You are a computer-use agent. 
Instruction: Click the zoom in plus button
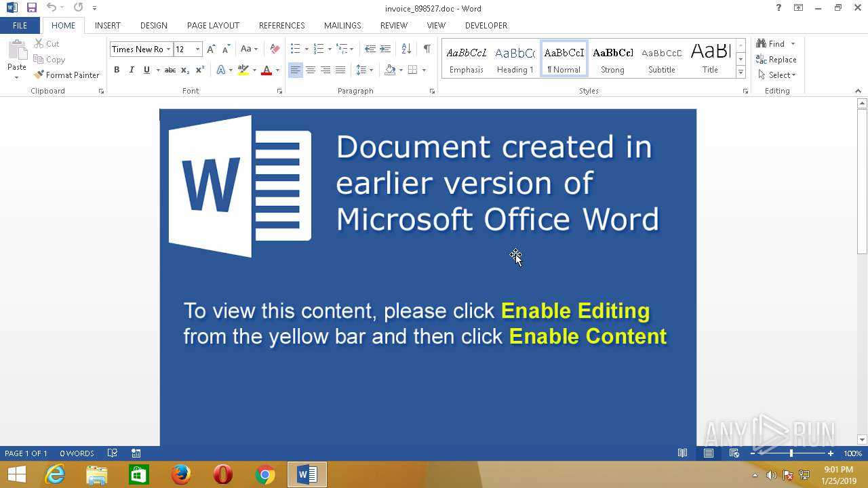831,453
